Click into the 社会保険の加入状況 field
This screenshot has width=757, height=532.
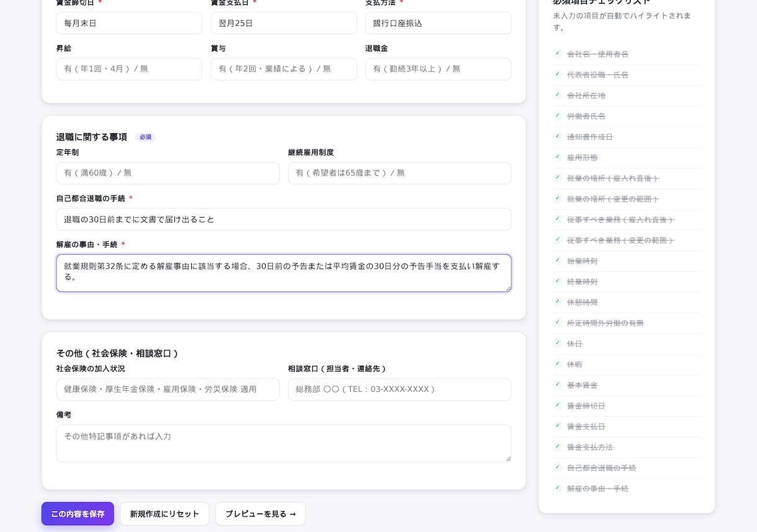[x=168, y=389]
